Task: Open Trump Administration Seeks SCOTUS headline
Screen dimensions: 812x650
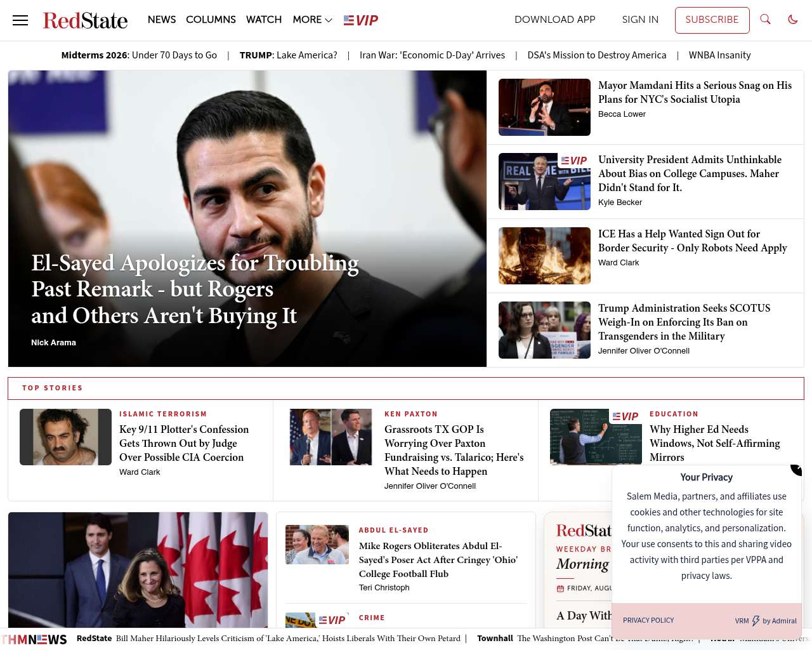Action: point(684,322)
